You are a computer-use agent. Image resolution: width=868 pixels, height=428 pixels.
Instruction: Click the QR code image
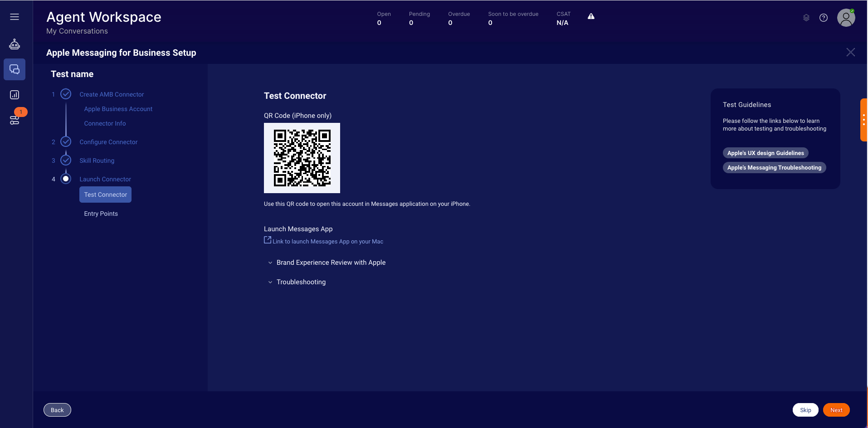(x=302, y=158)
